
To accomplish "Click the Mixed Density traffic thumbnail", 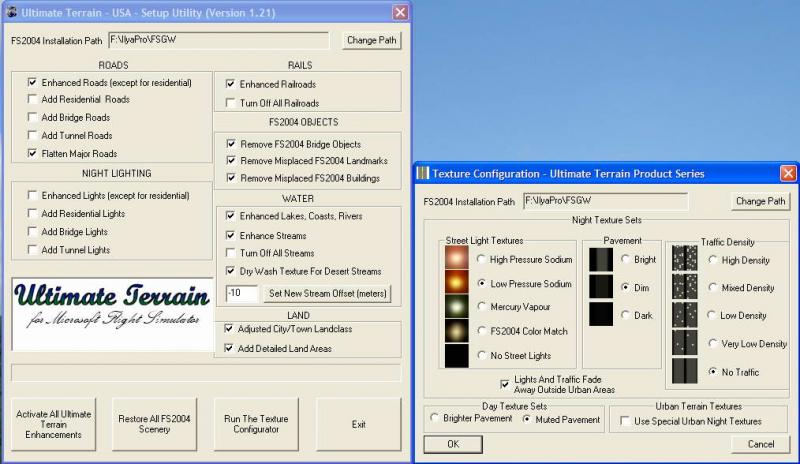I will [685, 286].
